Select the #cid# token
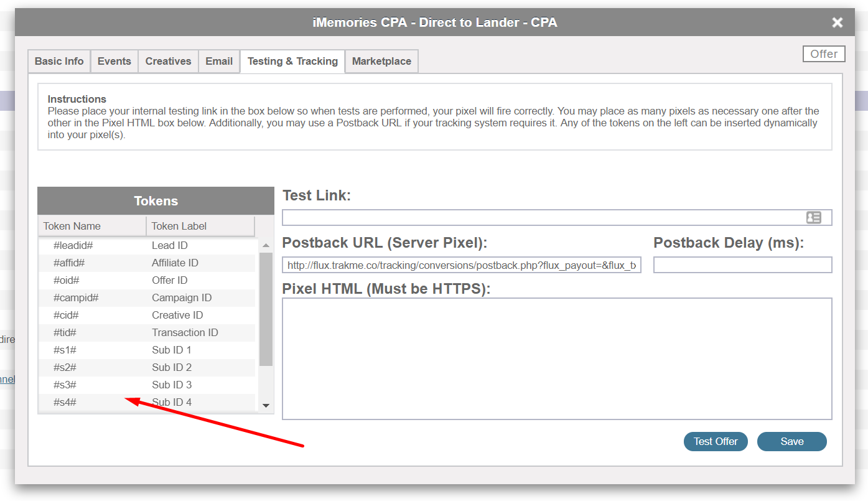The image size is (868, 501). coord(66,315)
